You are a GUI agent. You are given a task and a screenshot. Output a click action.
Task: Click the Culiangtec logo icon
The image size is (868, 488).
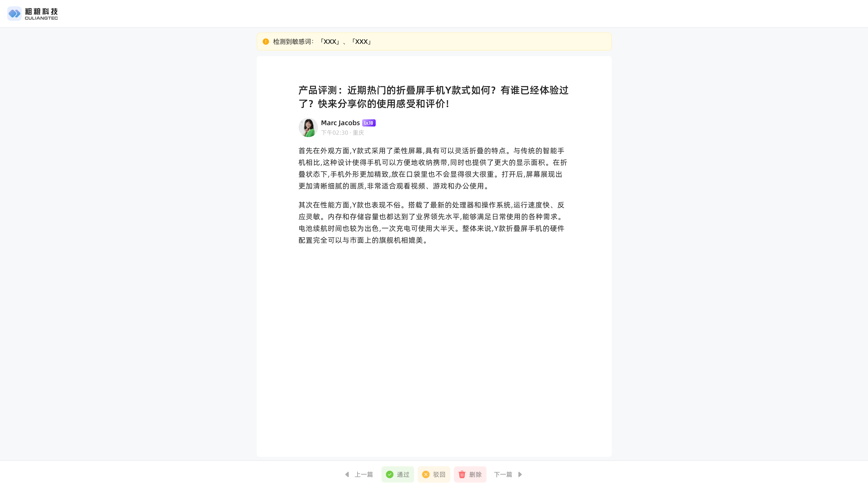pyautogui.click(x=14, y=14)
